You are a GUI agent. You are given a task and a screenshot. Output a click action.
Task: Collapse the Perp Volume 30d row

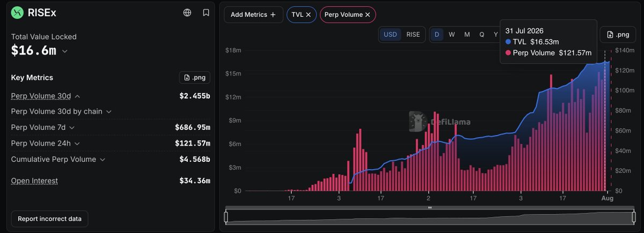tap(77, 96)
